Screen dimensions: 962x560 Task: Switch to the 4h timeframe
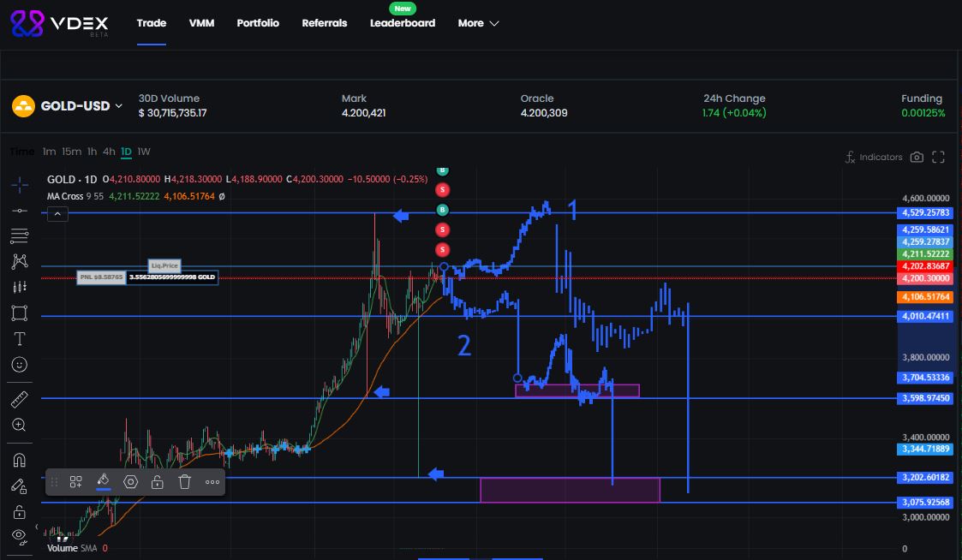point(109,152)
